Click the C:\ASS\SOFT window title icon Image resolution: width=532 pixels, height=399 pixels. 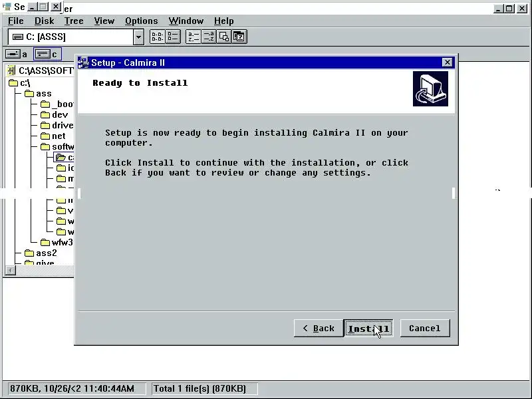[11, 70]
